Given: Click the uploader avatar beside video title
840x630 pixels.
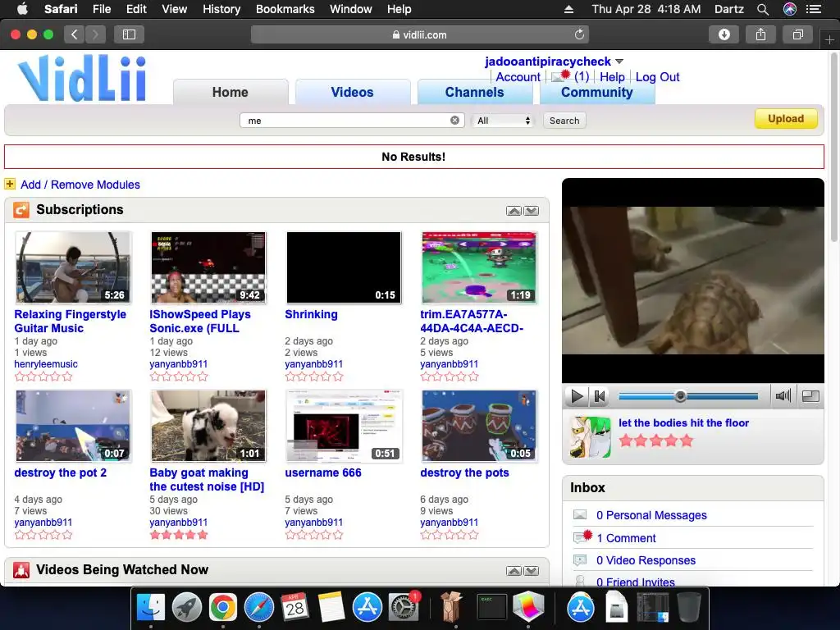Looking at the screenshot, I should point(590,437).
